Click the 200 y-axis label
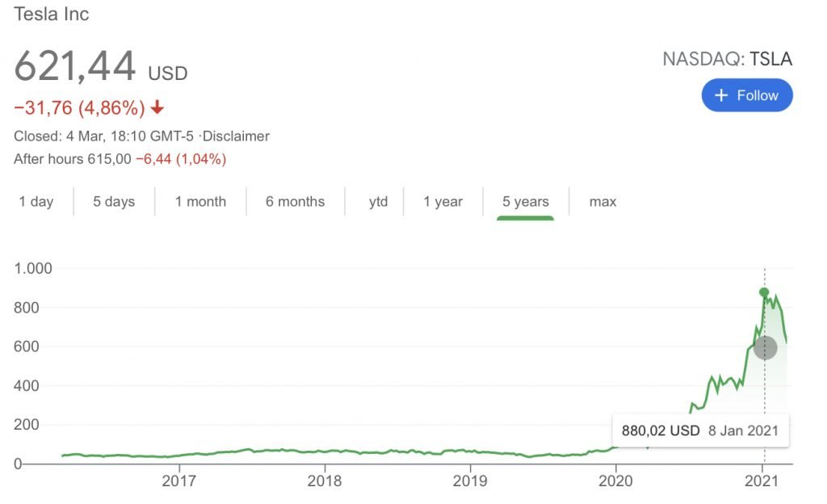 click(27, 424)
